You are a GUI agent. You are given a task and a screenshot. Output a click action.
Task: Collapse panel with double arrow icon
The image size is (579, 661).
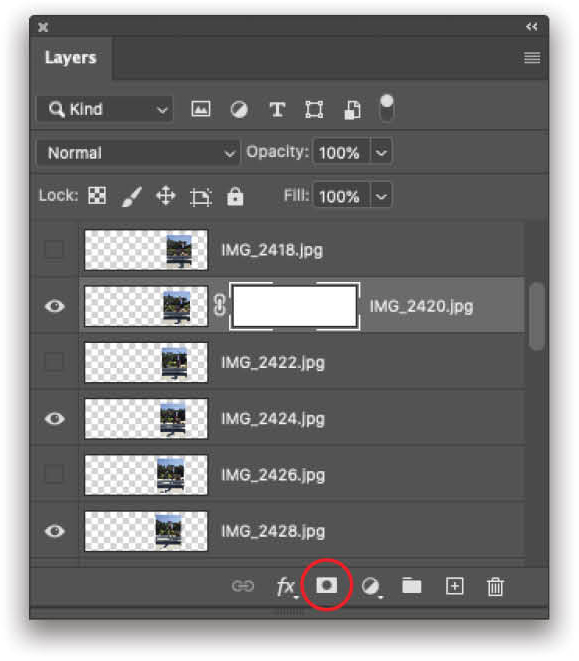click(532, 27)
